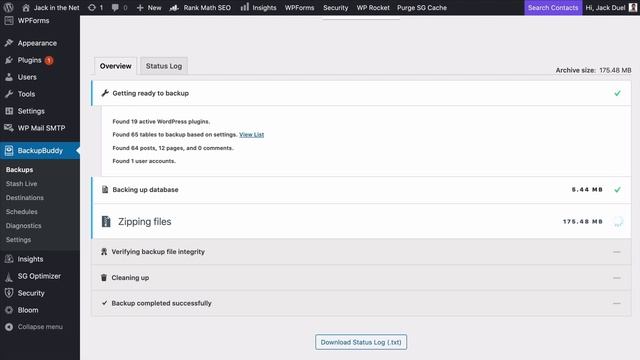Click the Archive size 175.48 MB value
The height and width of the screenshot is (360, 640).
[x=615, y=70]
